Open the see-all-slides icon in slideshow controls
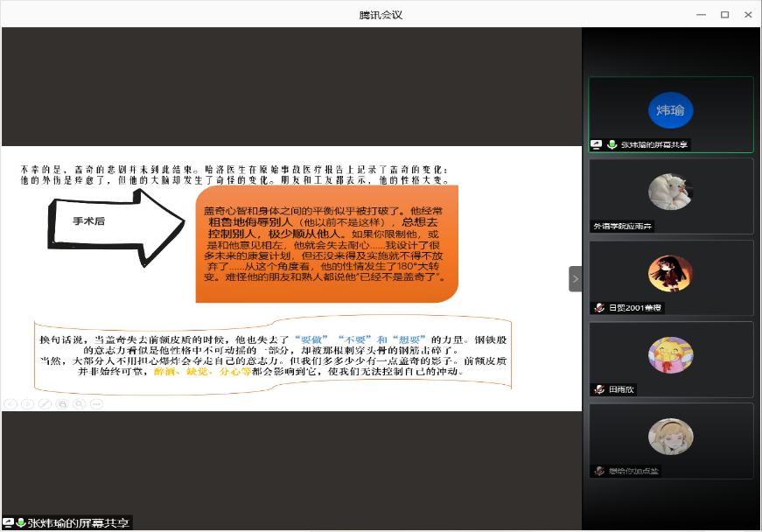762x532 pixels. [61, 403]
